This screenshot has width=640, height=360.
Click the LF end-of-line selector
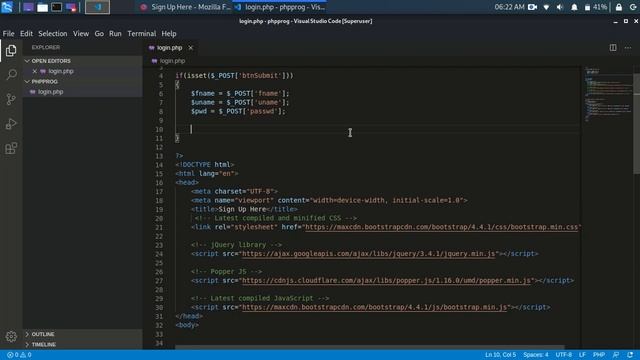582,355
